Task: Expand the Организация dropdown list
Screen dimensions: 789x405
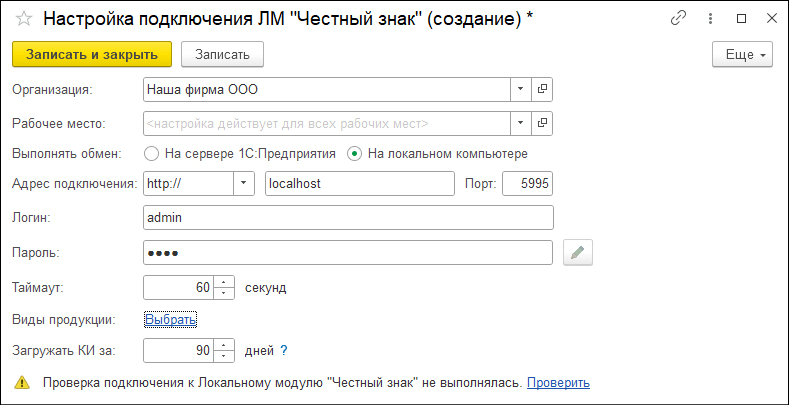Action: pos(521,90)
